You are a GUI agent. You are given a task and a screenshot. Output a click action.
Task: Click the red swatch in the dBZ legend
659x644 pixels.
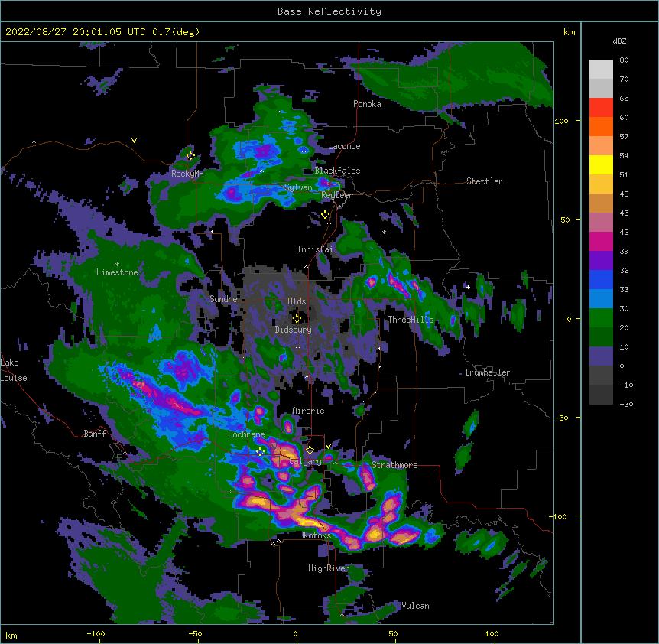click(601, 107)
